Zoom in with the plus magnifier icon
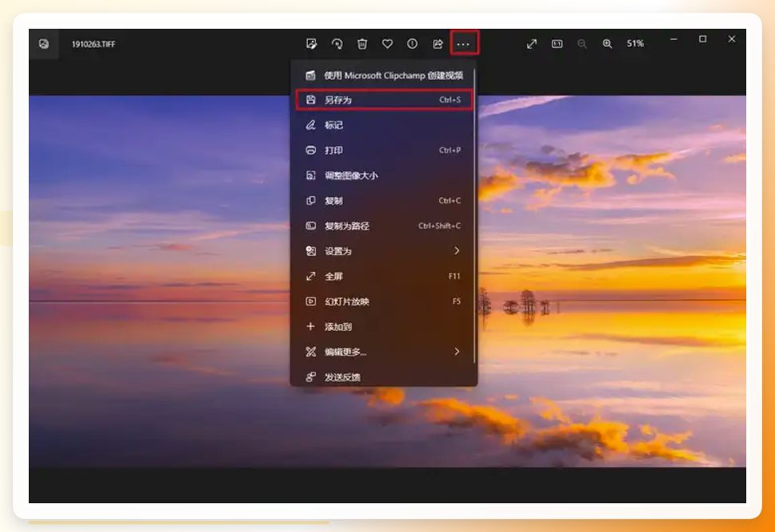The image size is (775, 532). pyautogui.click(x=608, y=44)
